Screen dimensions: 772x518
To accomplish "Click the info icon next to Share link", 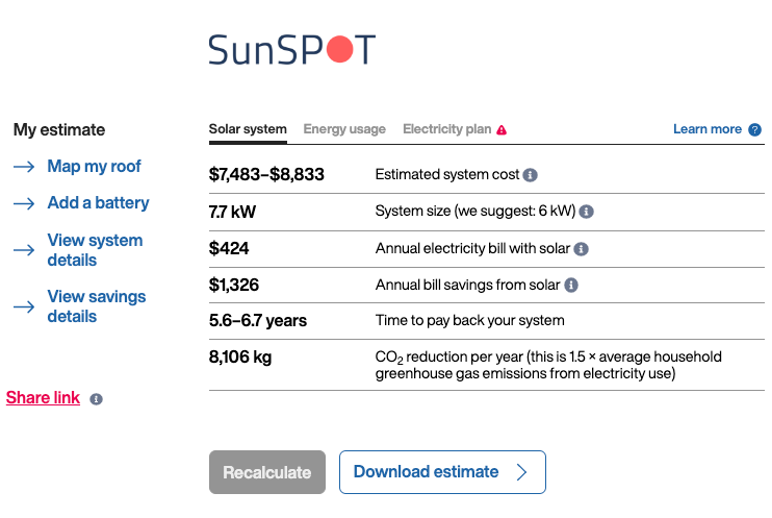I will pyautogui.click(x=96, y=399).
